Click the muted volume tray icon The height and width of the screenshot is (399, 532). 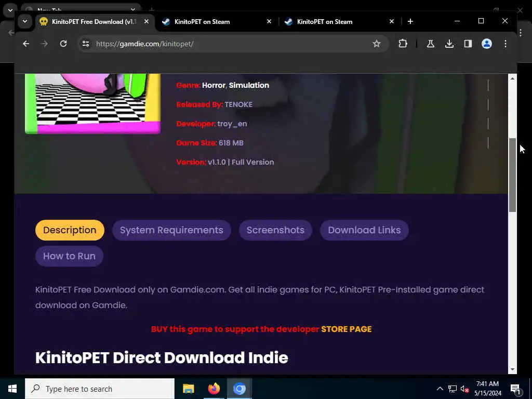pyautogui.click(x=464, y=389)
